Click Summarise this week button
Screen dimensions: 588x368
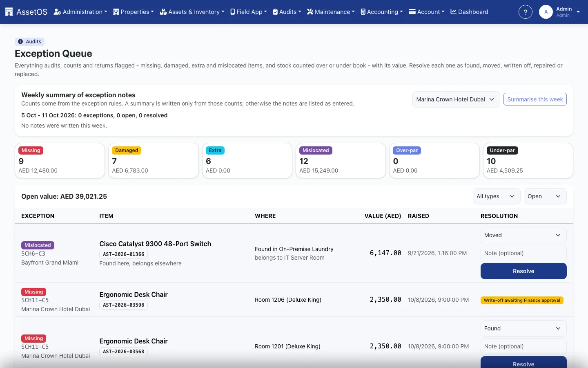click(x=535, y=99)
